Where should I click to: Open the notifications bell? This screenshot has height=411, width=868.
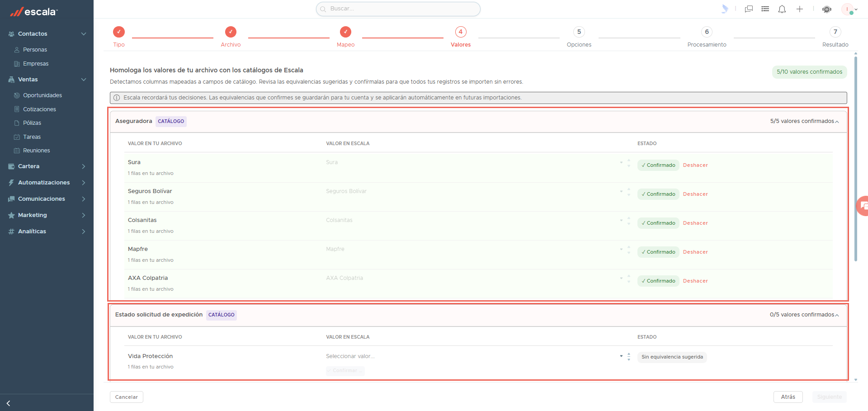coord(782,9)
